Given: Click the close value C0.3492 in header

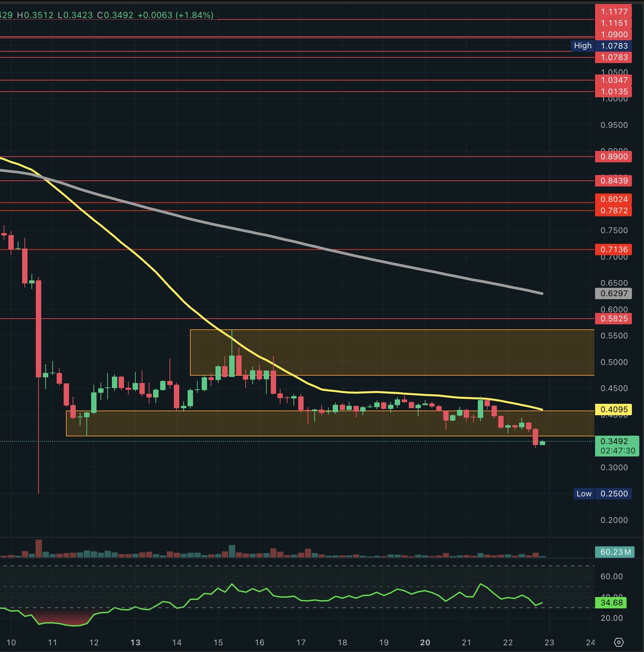Looking at the screenshot, I should [115, 15].
